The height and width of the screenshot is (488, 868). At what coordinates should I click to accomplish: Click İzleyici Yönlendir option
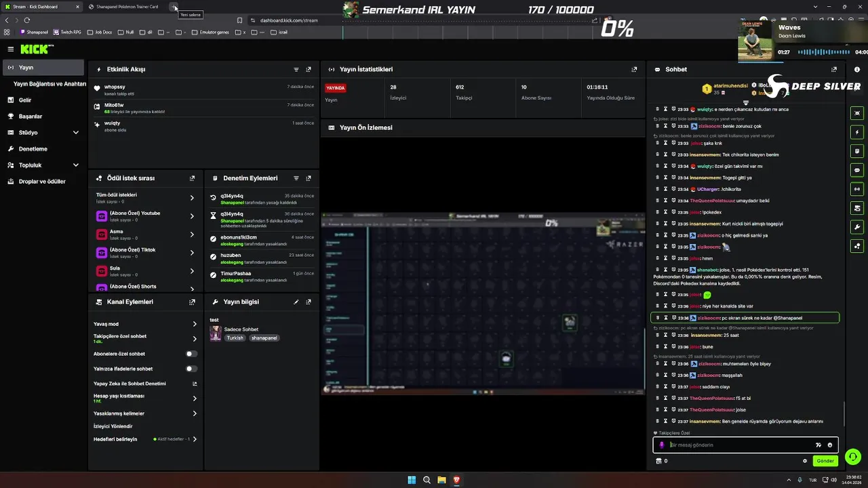pyautogui.click(x=113, y=426)
